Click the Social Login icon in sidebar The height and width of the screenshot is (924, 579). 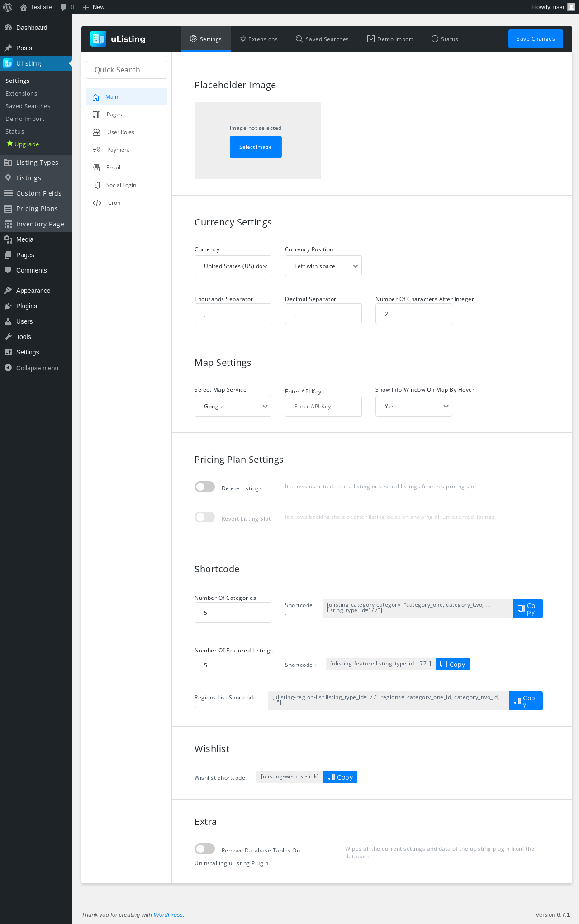point(96,185)
